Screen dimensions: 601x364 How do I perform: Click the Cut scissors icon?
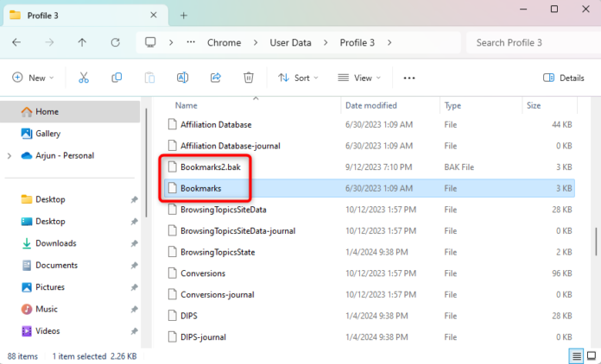[84, 78]
